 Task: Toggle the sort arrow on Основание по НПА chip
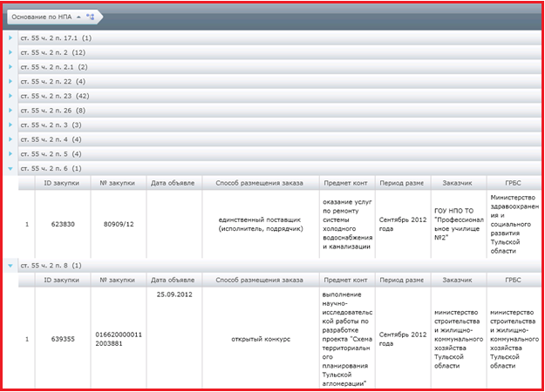pos(78,17)
